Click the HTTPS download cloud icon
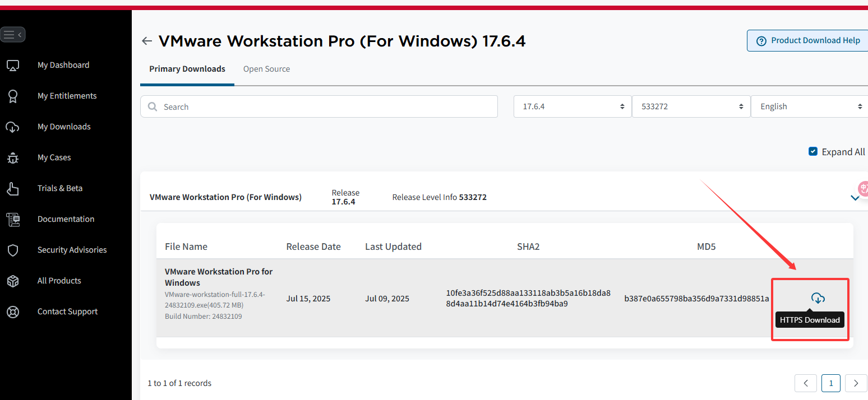Image resolution: width=868 pixels, height=400 pixels. [818, 299]
